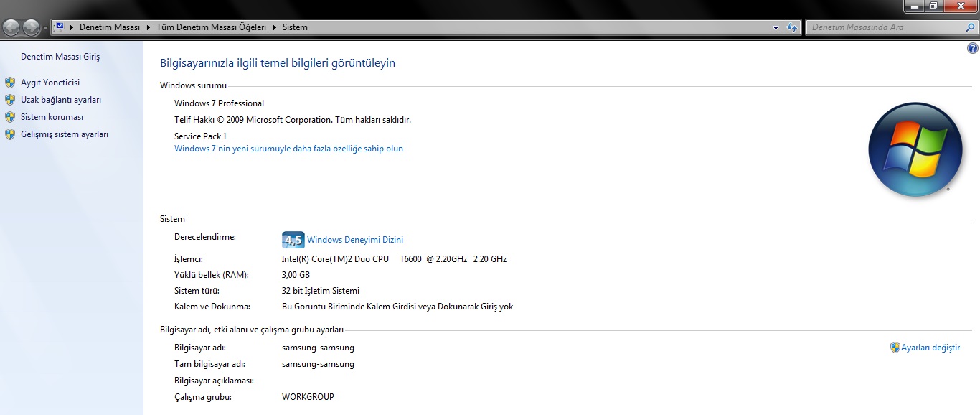The height and width of the screenshot is (415, 980).
Task: Open the recent pages dropdown arrow
Action: (46, 27)
